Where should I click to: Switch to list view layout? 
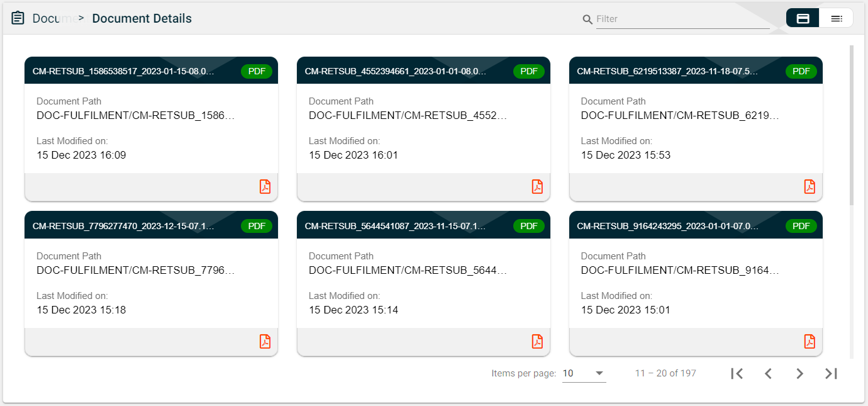(x=836, y=18)
